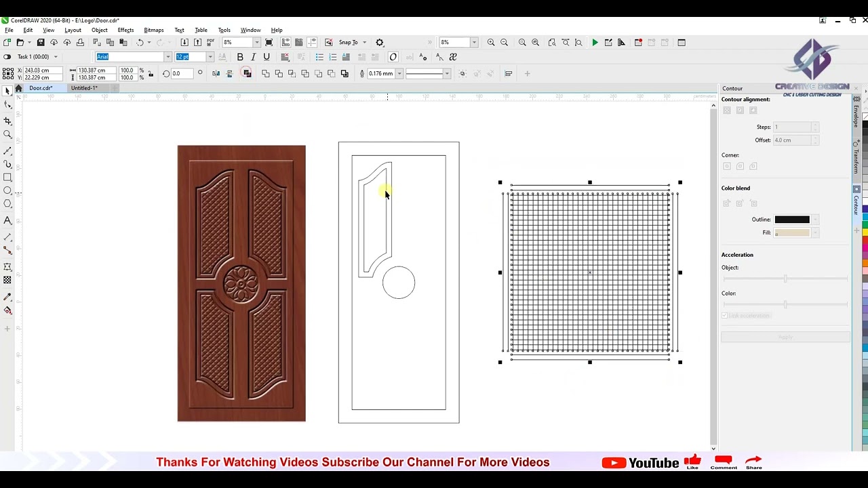Select the Crop tool
The height and width of the screenshot is (488, 868).
point(7,121)
